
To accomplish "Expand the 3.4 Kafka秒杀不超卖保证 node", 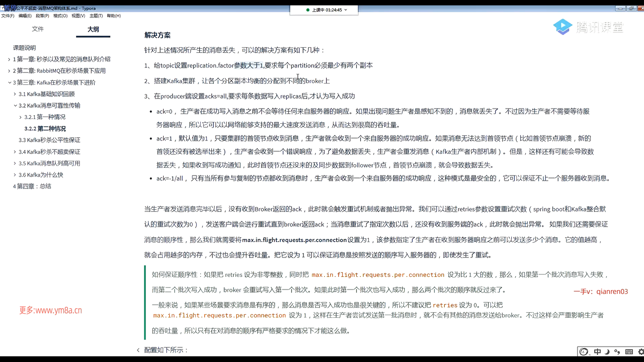I will click(15, 152).
